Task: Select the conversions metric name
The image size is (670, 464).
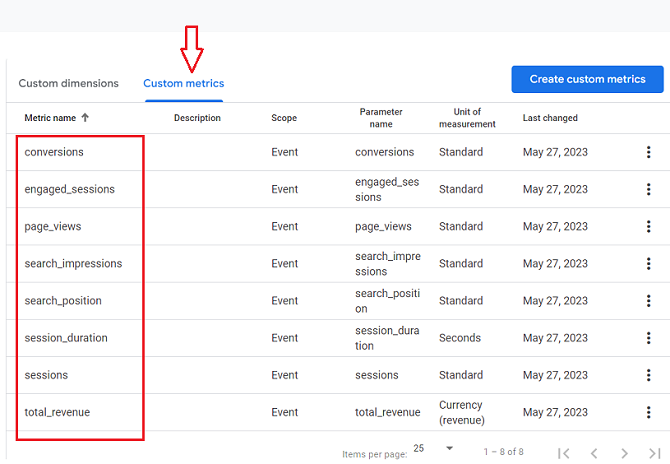Action: [54, 152]
